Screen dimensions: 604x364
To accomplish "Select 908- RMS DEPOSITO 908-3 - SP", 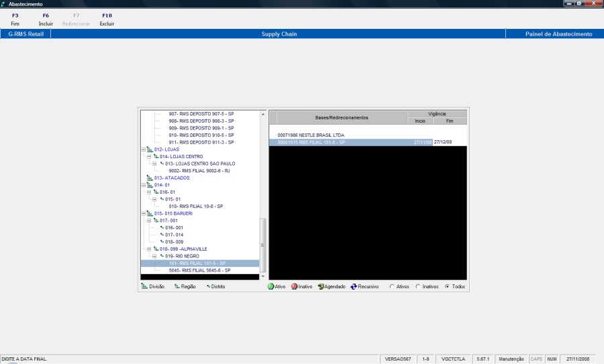I will pos(201,121).
